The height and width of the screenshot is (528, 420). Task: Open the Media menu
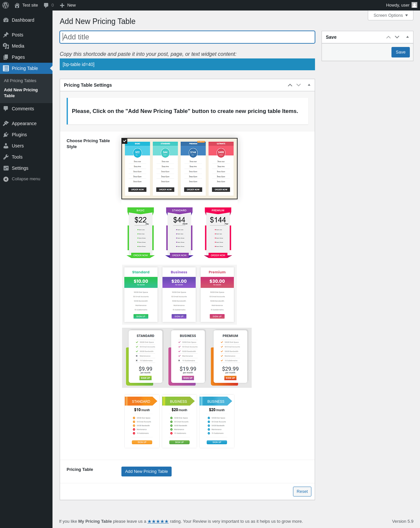point(26,46)
